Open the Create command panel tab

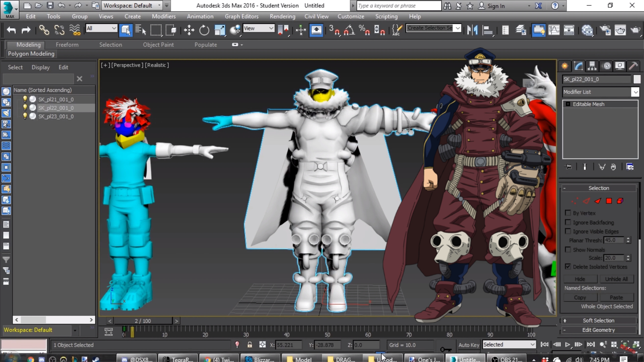point(565,66)
